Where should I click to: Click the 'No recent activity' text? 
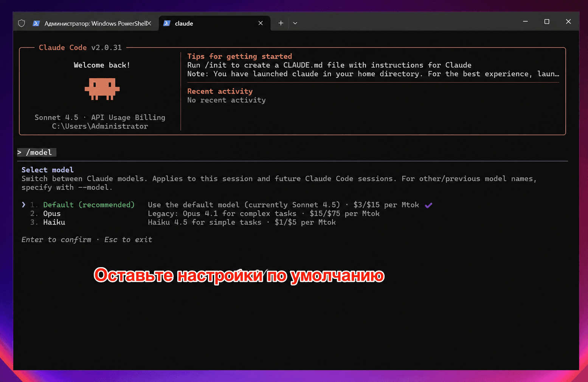click(227, 100)
